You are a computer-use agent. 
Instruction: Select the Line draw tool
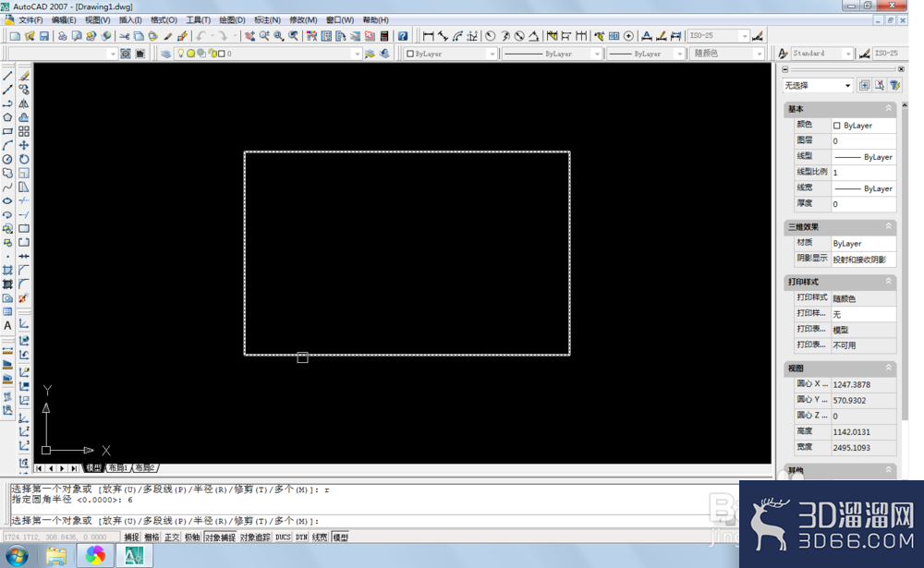coord(7,76)
